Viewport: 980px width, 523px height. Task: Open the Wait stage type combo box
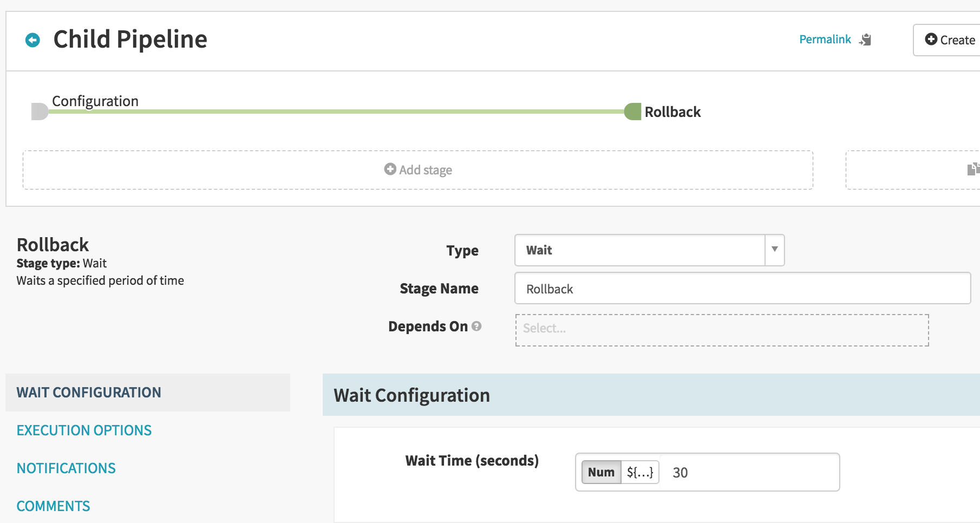click(649, 250)
